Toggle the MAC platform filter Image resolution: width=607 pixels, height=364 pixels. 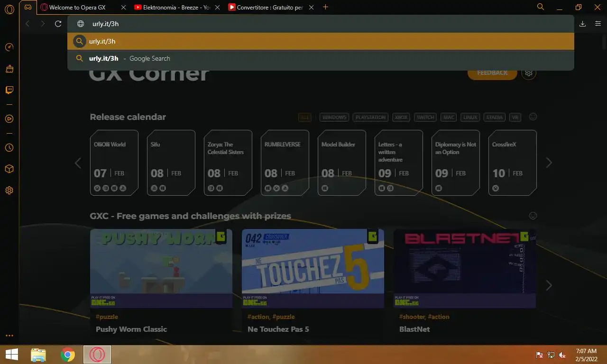pyautogui.click(x=449, y=117)
